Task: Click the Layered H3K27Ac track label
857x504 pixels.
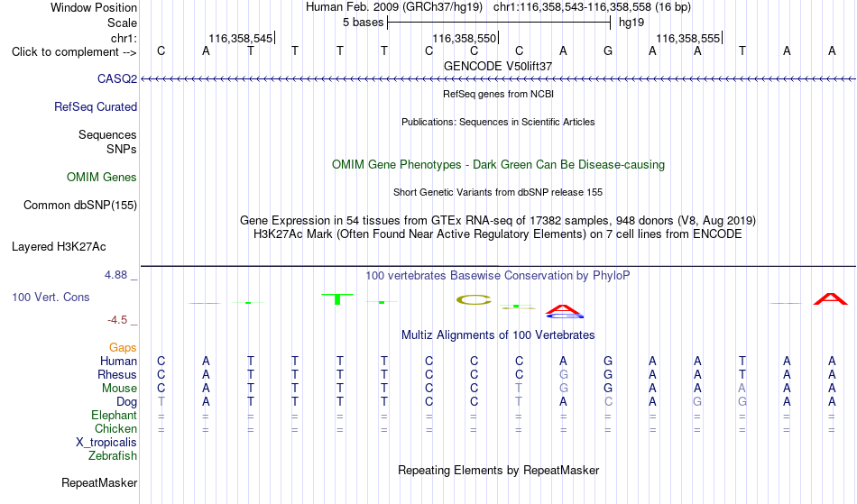Action: click(x=59, y=247)
